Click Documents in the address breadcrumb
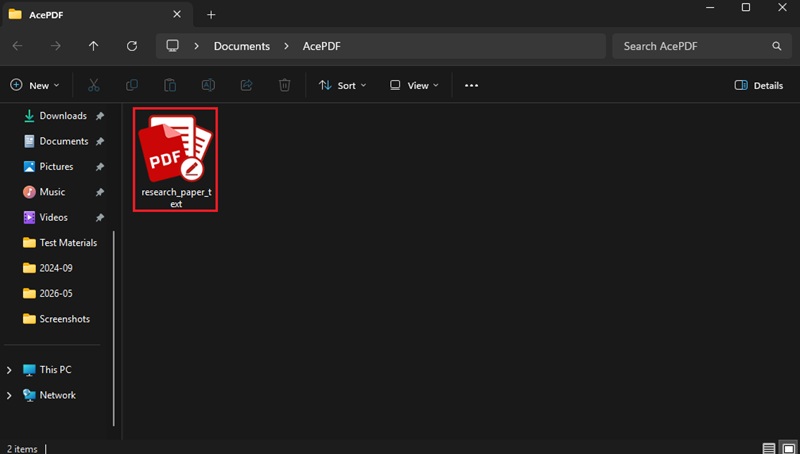 click(x=242, y=46)
